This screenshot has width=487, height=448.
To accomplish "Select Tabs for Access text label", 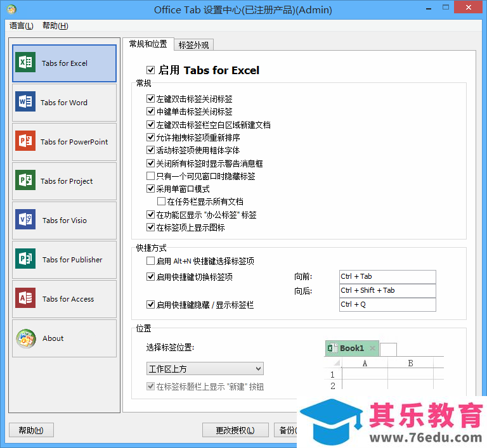I will pyautogui.click(x=68, y=299).
